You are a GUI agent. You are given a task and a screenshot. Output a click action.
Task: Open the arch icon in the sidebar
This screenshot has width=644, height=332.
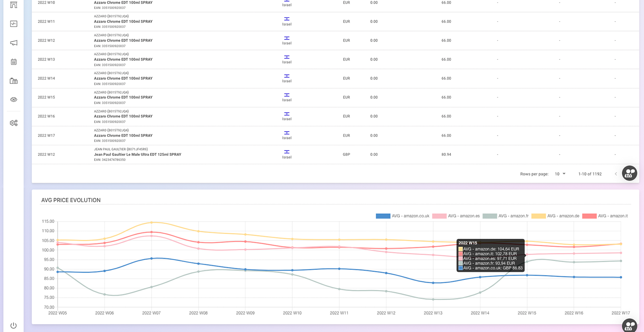tap(14, 5)
